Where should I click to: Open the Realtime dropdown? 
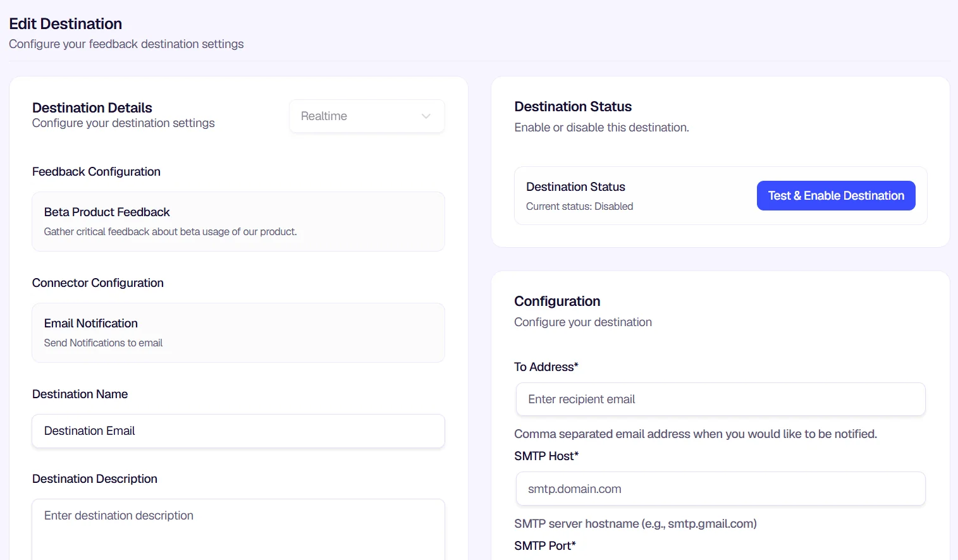(367, 116)
